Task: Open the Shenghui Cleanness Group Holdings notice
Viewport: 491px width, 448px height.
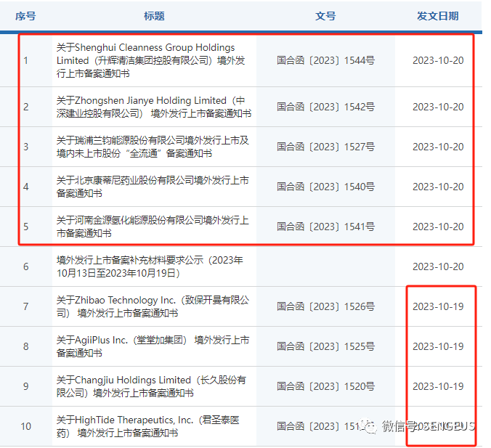Action: (150, 60)
